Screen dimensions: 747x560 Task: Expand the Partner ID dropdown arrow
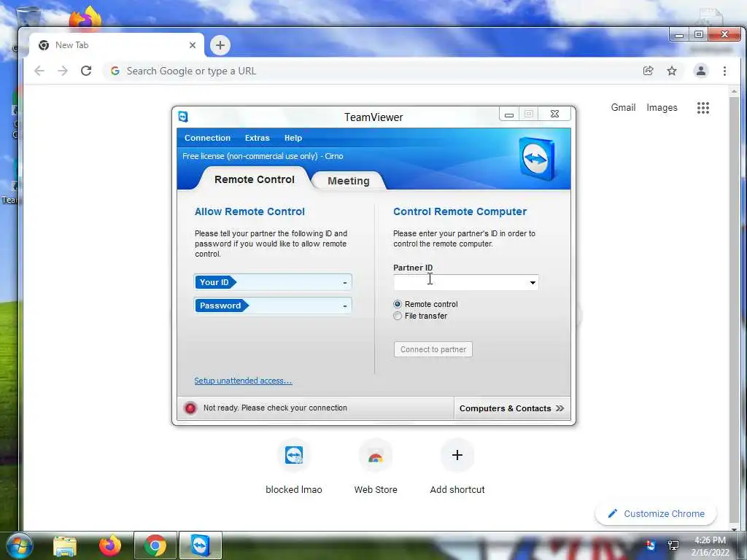coord(533,282)
